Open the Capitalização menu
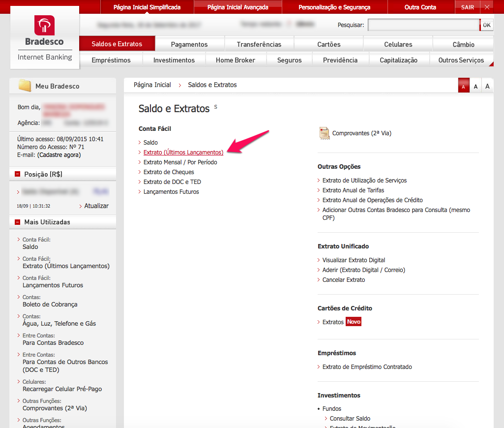The image size is (504, 428). point(399,60)
